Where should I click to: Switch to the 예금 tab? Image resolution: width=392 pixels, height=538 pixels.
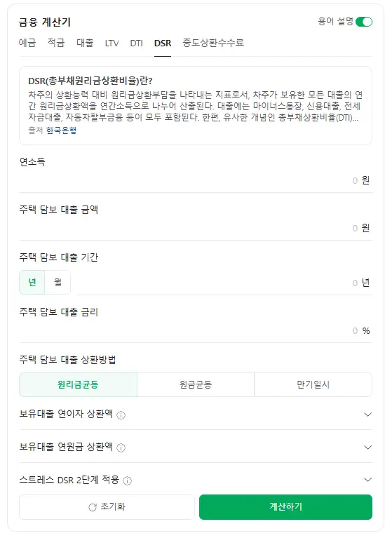point(27,43)
